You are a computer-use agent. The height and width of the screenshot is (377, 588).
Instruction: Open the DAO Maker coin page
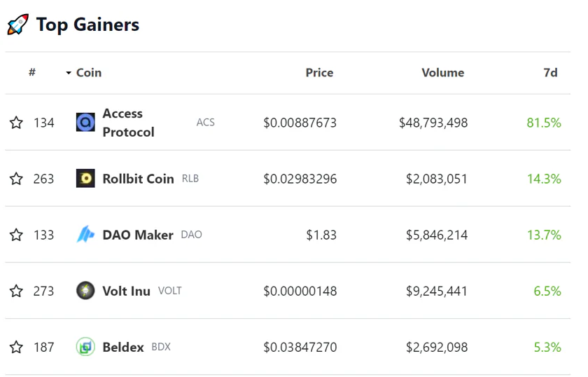click(x=138, y=235)
